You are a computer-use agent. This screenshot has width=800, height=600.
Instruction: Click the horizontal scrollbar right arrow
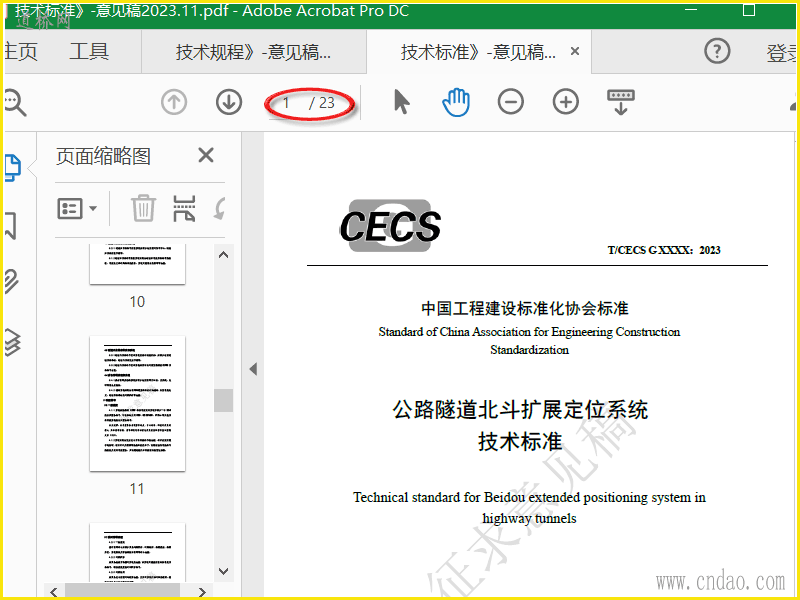(202, 591)
